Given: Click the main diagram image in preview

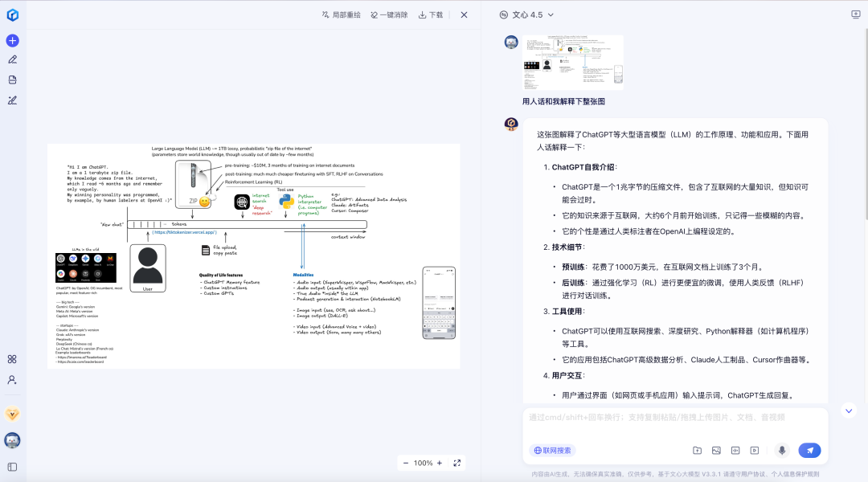Looking at the screenshot, I should 253,256.
